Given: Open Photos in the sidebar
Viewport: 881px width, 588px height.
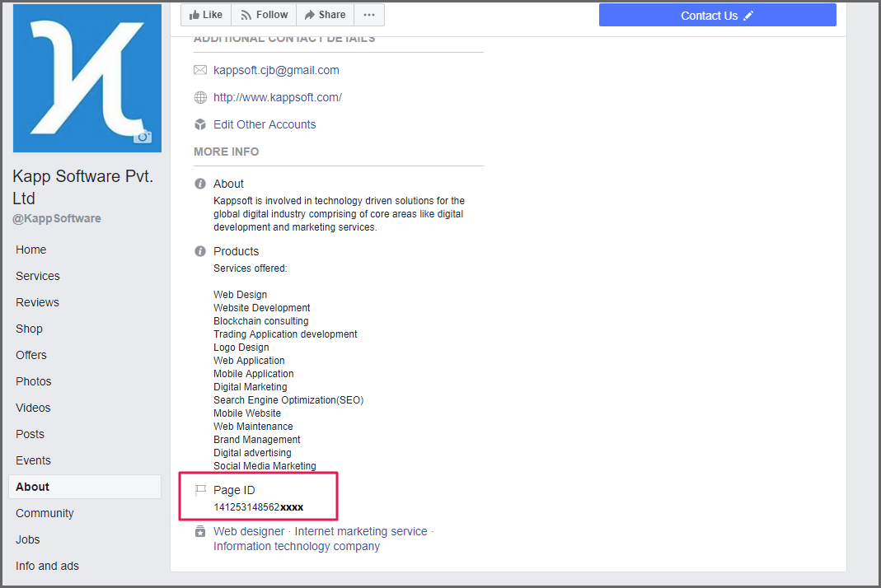Looking at the screenshot, I should pos(33,381).
